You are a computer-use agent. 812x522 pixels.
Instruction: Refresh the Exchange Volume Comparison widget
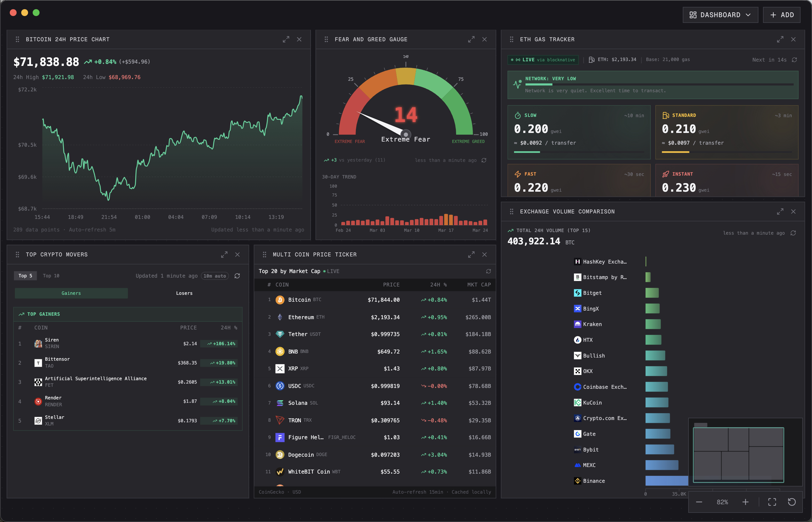pyautogui.click(x=793, y=233)
